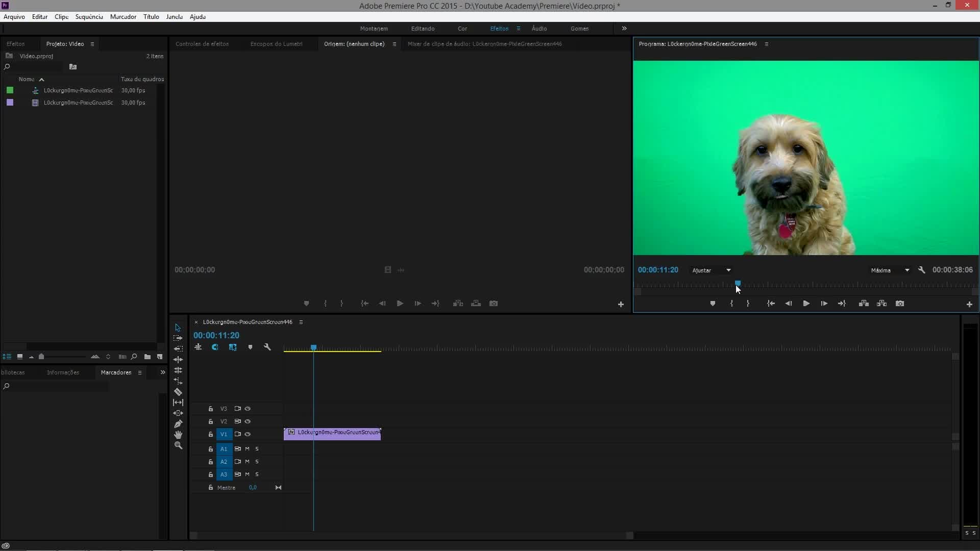Open Origem panel menu
The width and height of the screenshot is (980, 551).
click(x=394, y=44)
